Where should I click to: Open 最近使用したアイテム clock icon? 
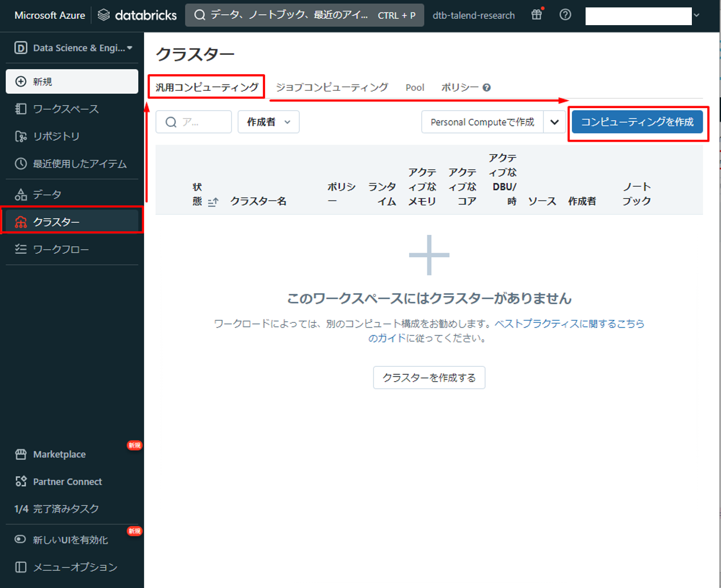(21, 163)
